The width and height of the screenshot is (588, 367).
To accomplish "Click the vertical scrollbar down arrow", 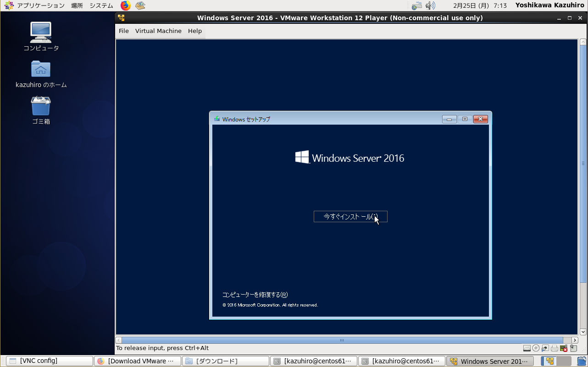I will coord(583,332).
